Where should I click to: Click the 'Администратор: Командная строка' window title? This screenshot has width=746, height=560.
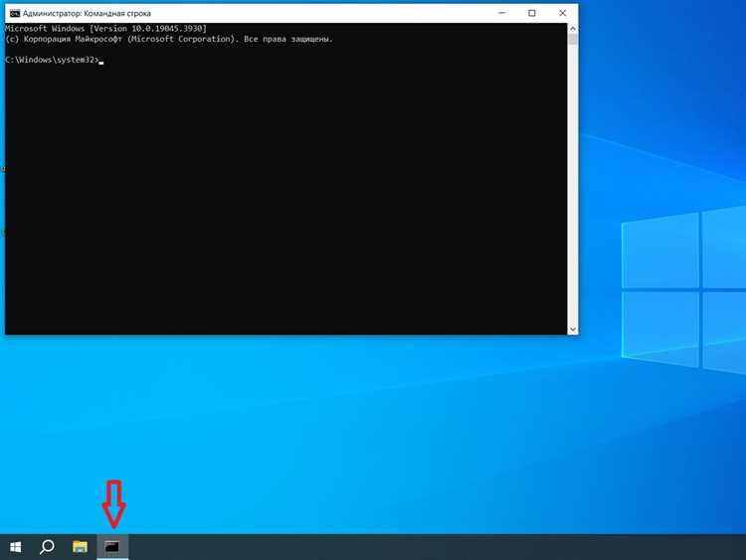87,14
